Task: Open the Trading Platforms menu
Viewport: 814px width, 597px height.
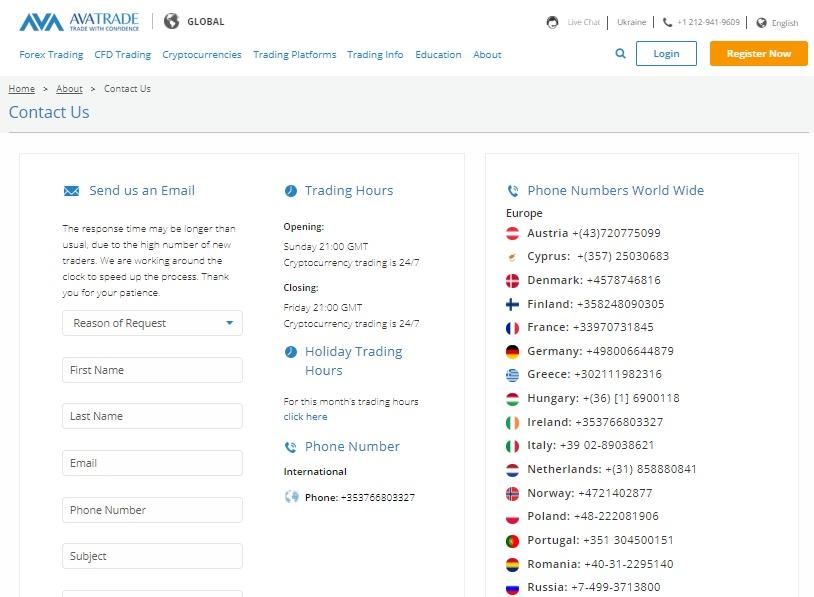Action: tap(294, 54)
